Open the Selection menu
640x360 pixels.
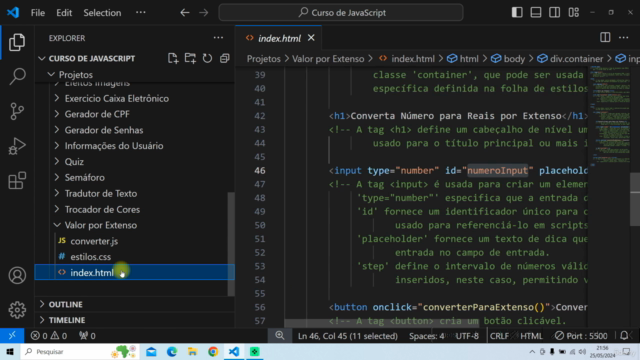(x=102, y=13)
